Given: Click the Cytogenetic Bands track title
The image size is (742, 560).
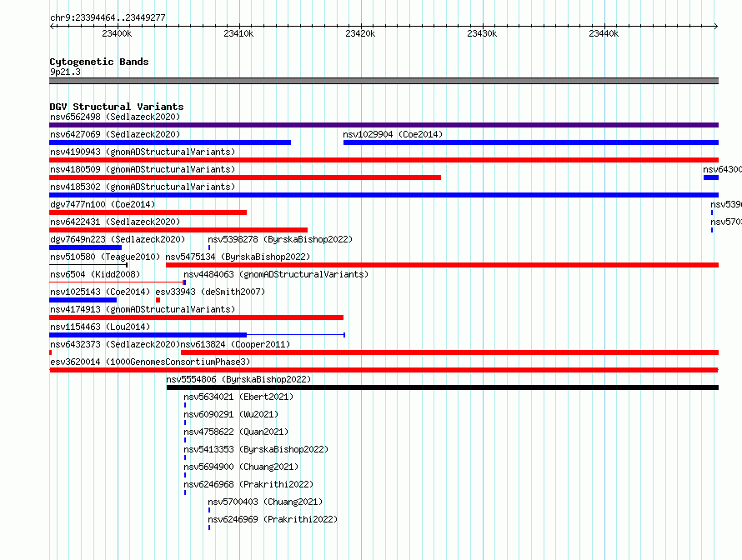Looking at the screenshot, I should 99,62.
